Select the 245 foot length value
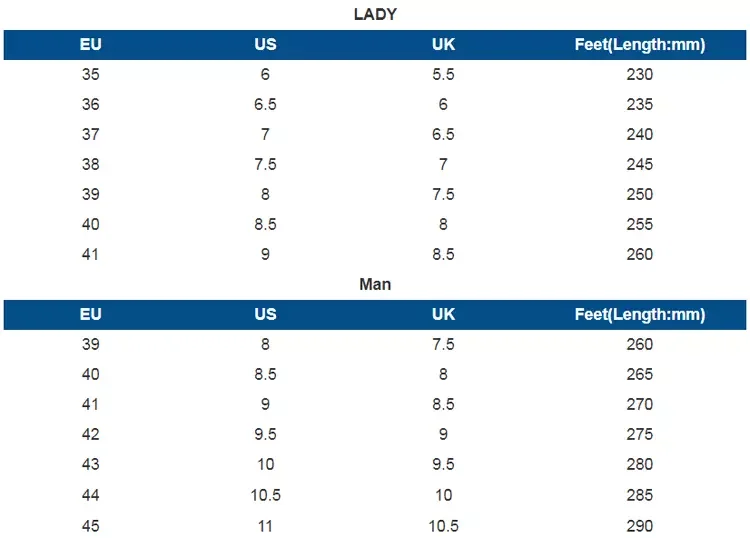Image resolution: width=750 pixels, height=538 pixels. (x=640, y=165)
